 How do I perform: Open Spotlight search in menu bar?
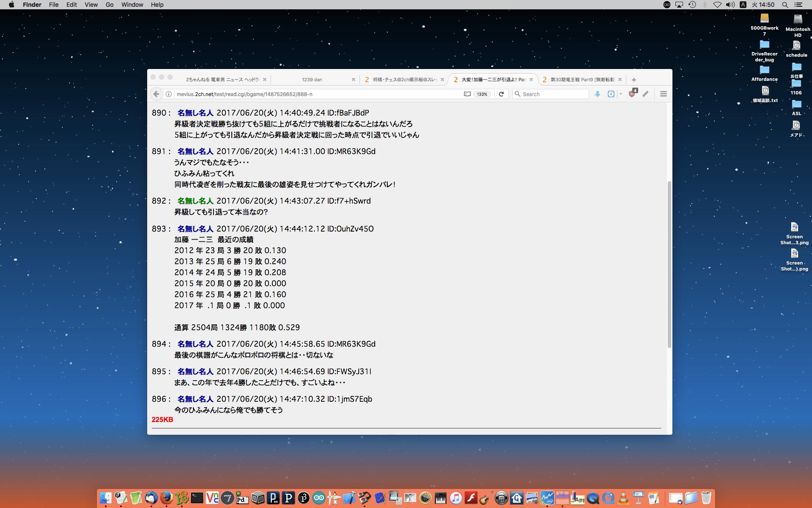(785, 5)
